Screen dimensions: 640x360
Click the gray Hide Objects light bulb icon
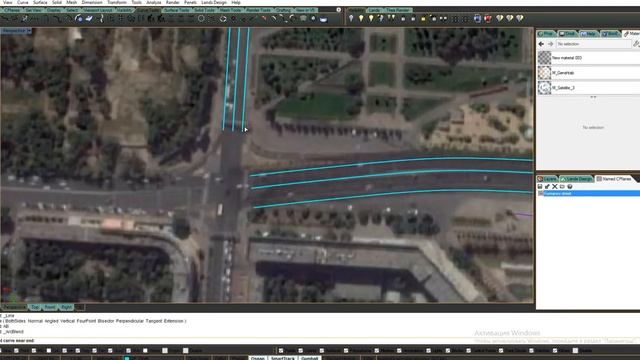pos(351,18)
